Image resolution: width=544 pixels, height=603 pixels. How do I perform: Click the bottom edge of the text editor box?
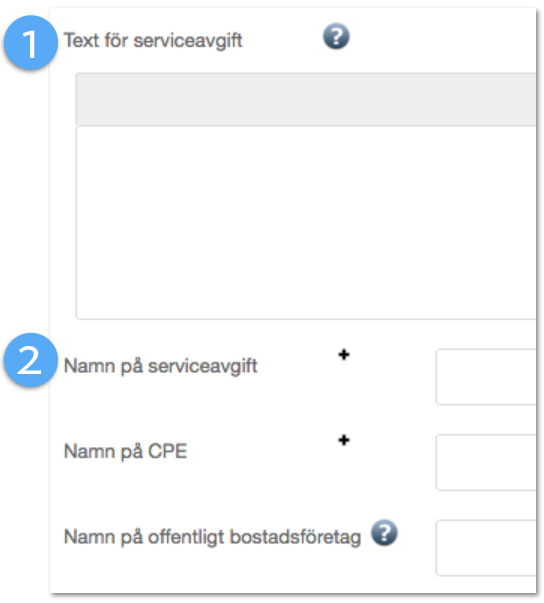(x=306, y=318)
